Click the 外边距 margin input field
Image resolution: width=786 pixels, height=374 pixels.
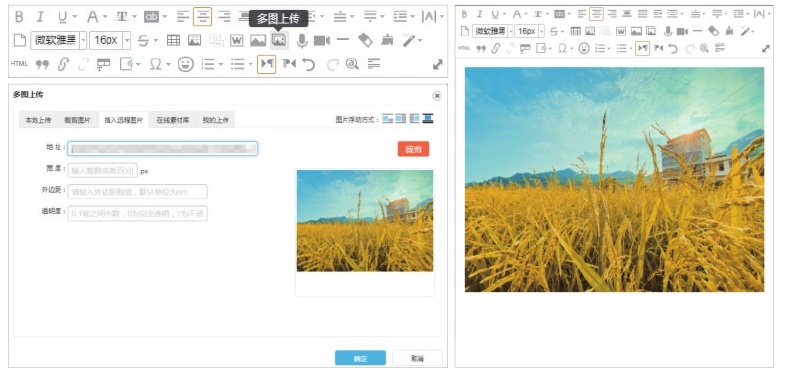(x=137, y=192)
